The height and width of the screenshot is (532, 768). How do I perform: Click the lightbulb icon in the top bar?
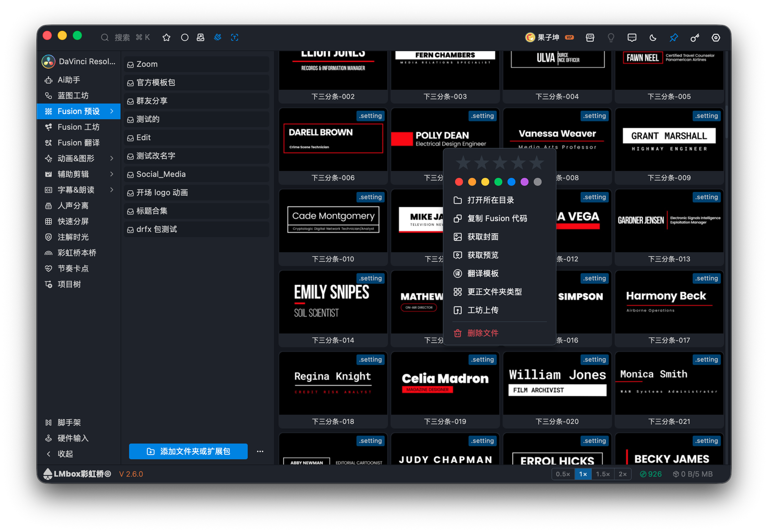tap(611, 37)
